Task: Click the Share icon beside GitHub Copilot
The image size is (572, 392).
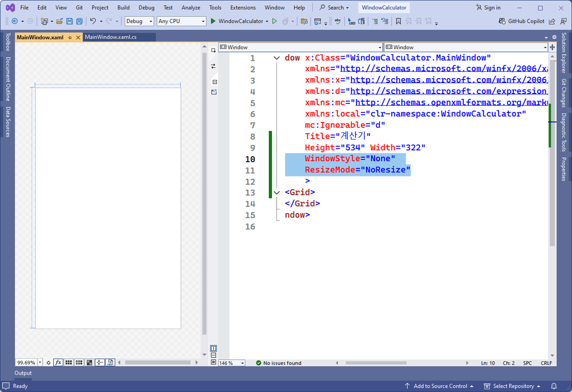Action: point(552,21)
